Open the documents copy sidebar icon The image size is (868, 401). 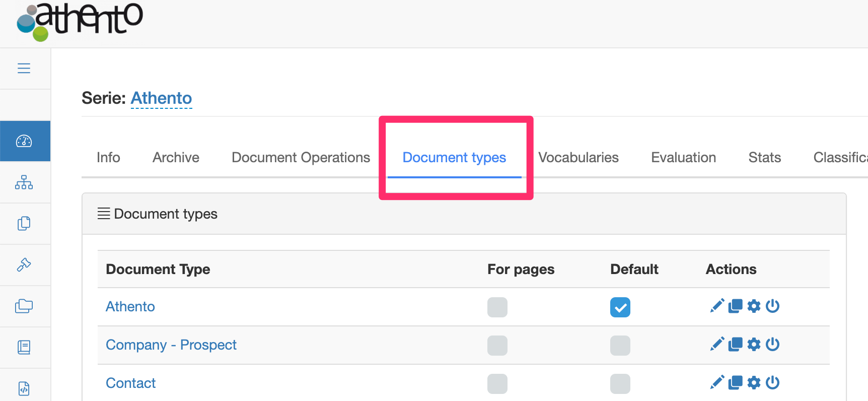point(24,223)
